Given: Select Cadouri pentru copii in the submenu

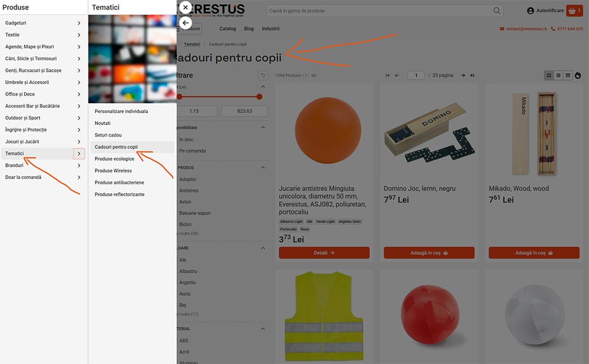Looking at the screenshot, I should (x=116, y=147).
